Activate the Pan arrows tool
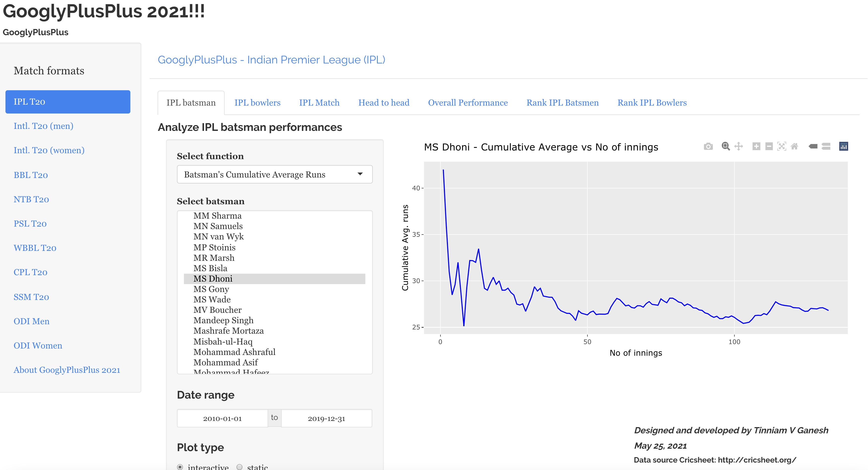The width and height of the screenshot is (868, 470). click(x=738, y=146)
